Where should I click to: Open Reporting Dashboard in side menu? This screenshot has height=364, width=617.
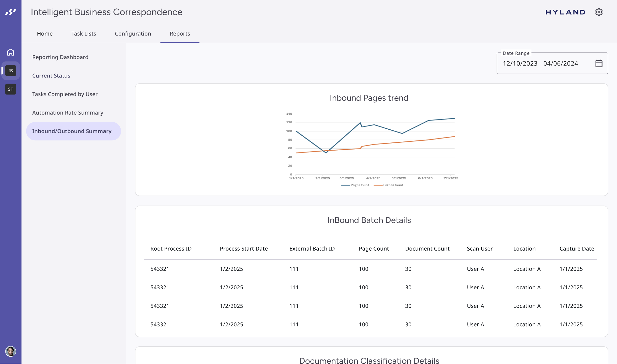click(60, 57)
